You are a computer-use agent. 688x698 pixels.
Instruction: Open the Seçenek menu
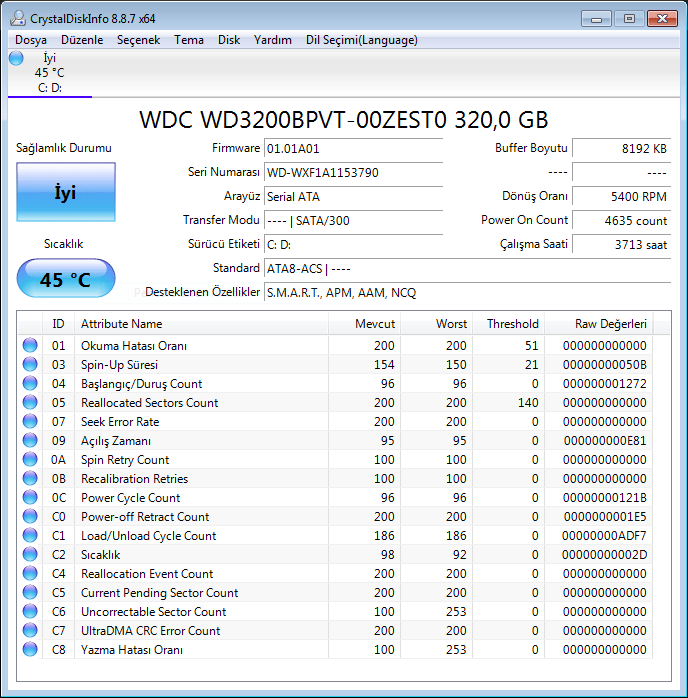(138, 40)
